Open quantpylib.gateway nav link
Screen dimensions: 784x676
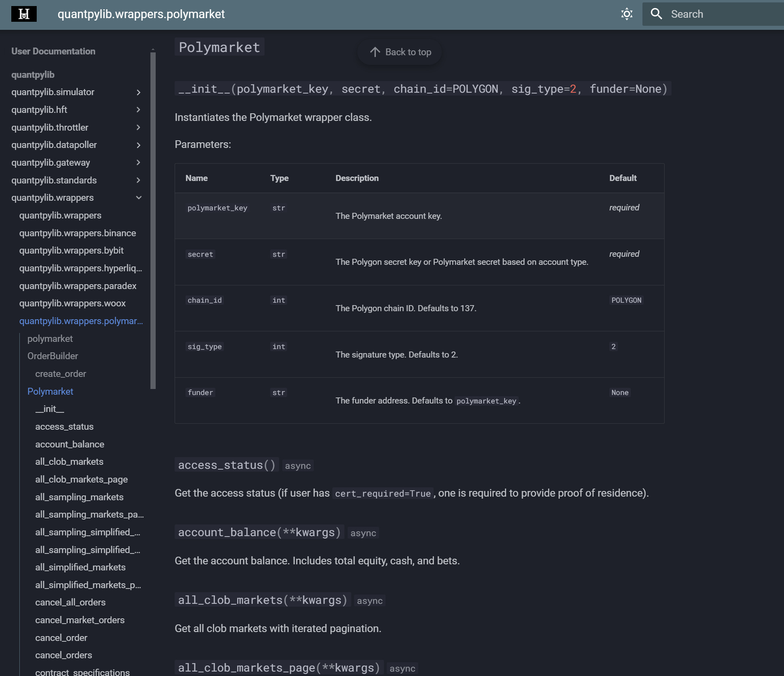pos(51,162)
